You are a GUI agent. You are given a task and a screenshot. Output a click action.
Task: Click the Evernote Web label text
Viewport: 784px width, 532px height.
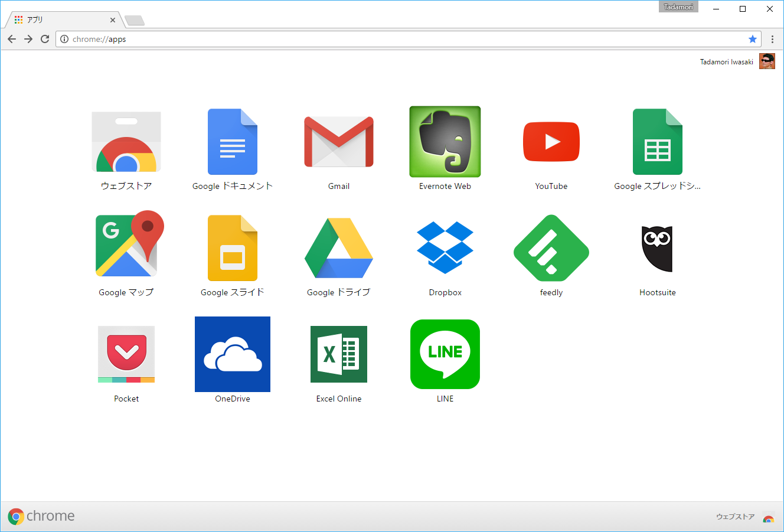point(445,186)
